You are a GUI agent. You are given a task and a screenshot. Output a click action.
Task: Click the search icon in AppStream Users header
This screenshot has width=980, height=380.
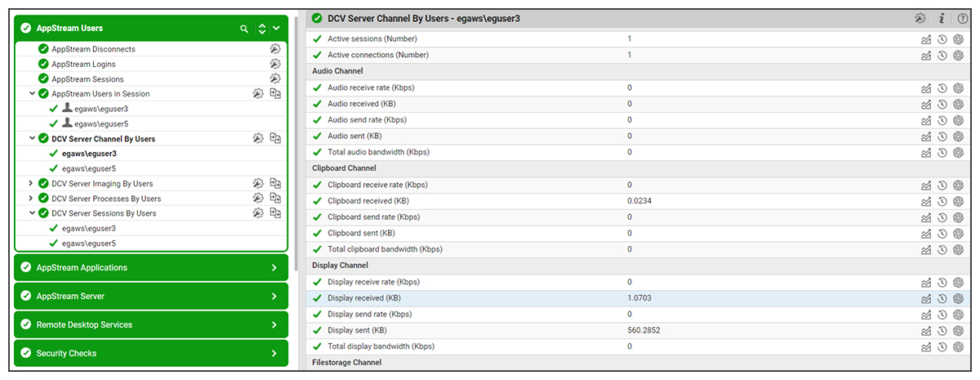[243, 29]
